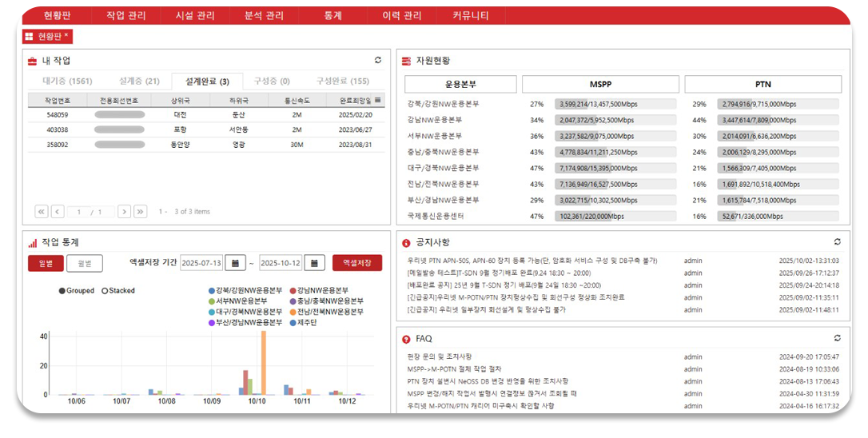Go to first page in job list
The image size is (868, 438).
click(x=42, y=212)
